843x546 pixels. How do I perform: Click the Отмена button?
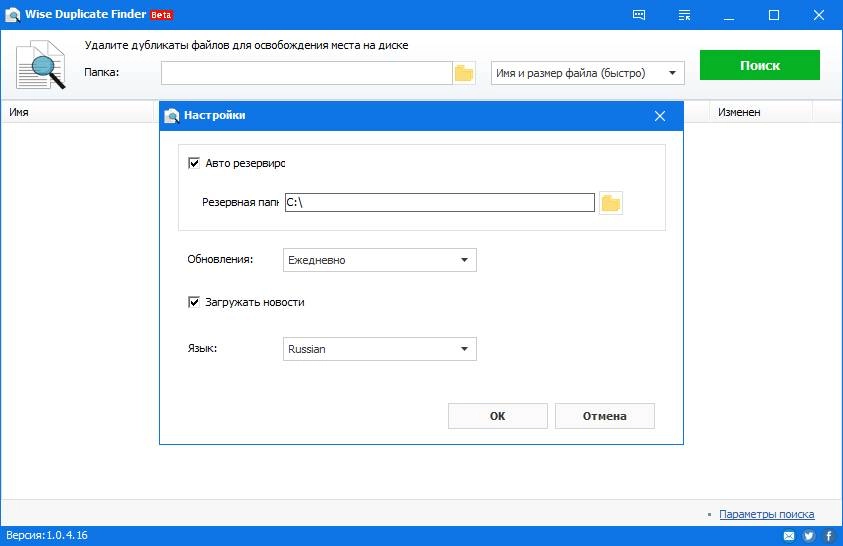(605, 416)
